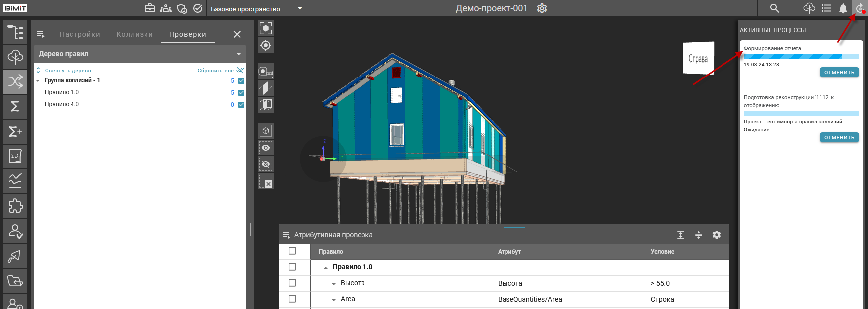
Task: Open the collisions shuffle icon in left sidebar
Action: [x=15, y=82]
